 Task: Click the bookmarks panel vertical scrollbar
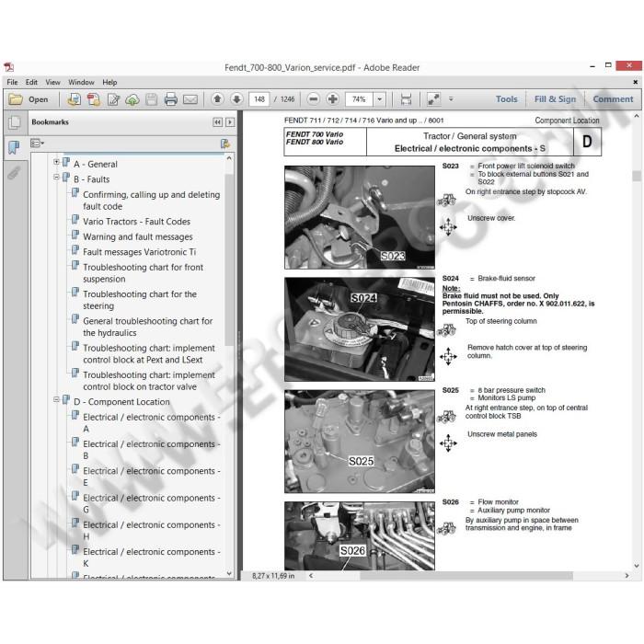point(229,259)
